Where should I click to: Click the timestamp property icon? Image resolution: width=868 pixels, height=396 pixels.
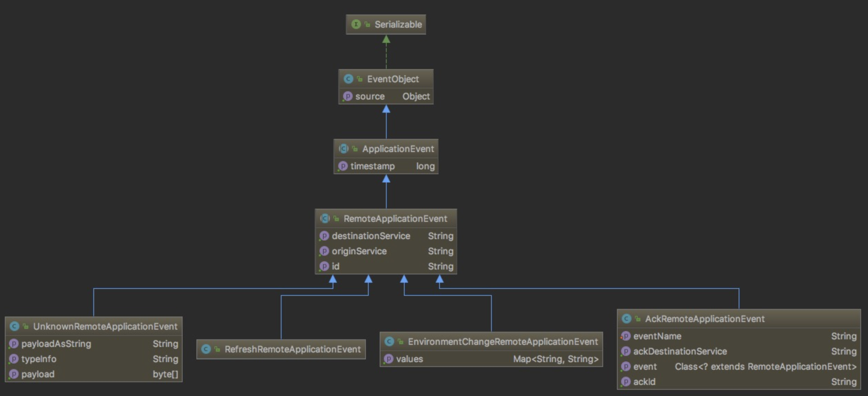[343, 166]
